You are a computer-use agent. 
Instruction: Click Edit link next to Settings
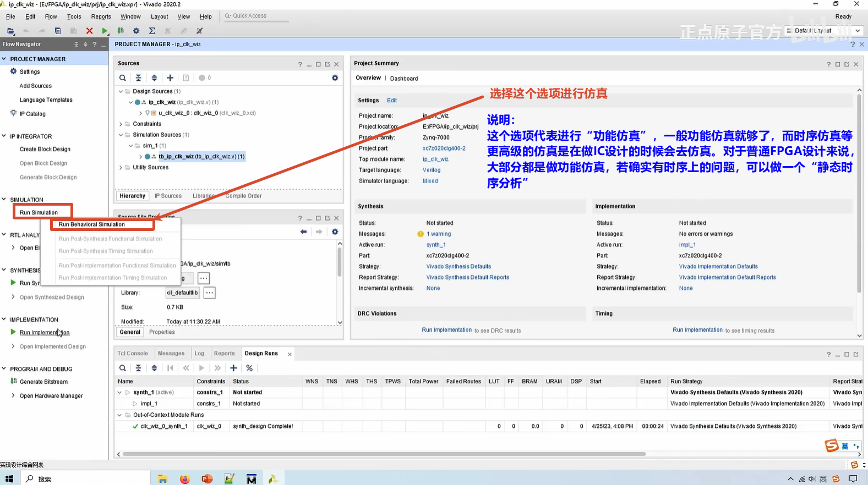point(392,100)
